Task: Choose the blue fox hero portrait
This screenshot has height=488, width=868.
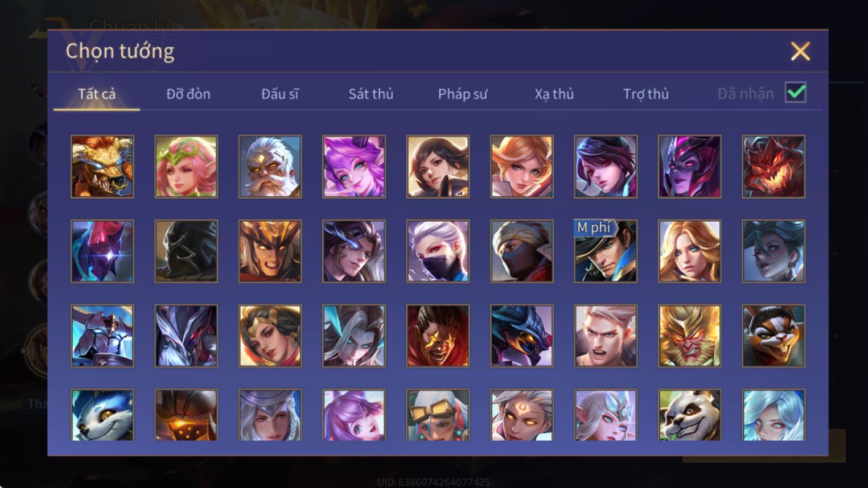Action: pyautogui.click(x=102, y=415)
